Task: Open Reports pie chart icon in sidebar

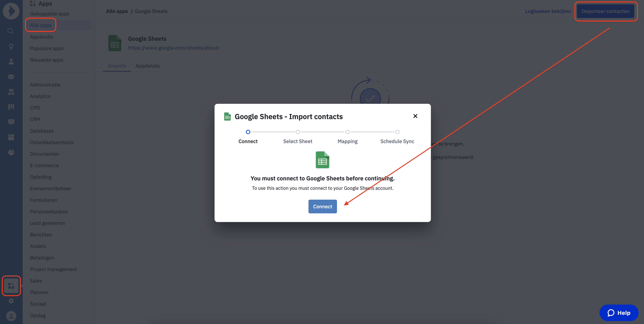Action: [x=11, y=152]
